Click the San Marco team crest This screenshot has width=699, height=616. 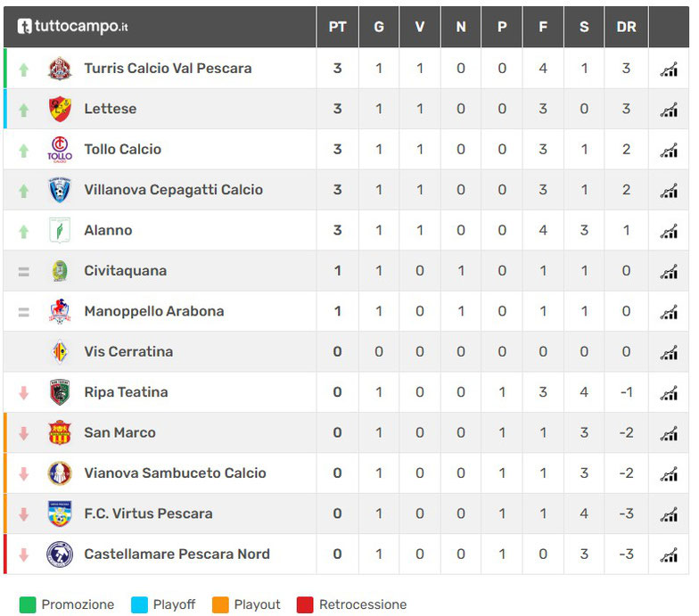[60, 433]
